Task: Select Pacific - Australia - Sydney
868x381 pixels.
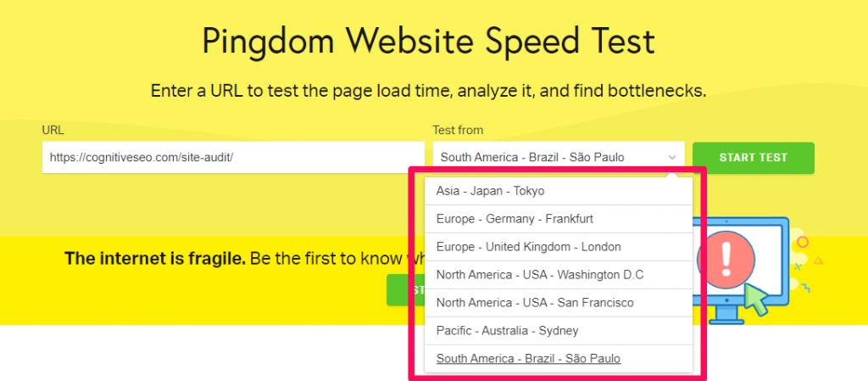Action: pos(559,331)
